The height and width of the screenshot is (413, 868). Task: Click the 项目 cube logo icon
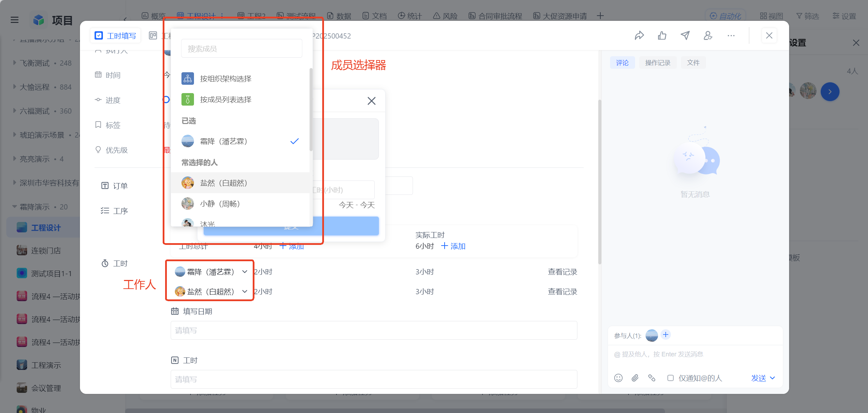tap(38, 20)
